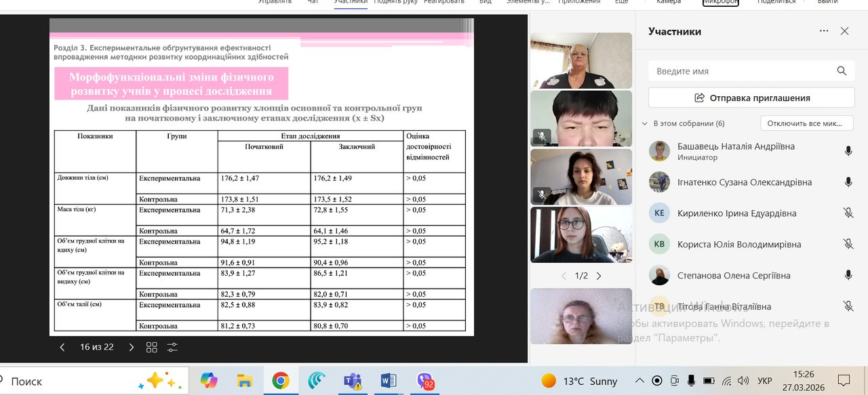
Task: Go to next slide after 16 из 22
Action: pos(132,347)
